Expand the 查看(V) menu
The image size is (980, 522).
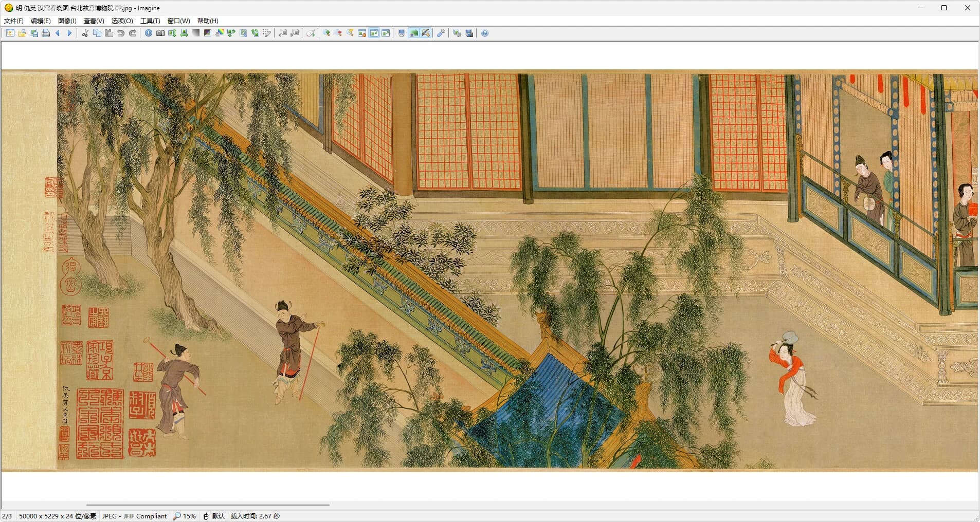coord(94,21)
